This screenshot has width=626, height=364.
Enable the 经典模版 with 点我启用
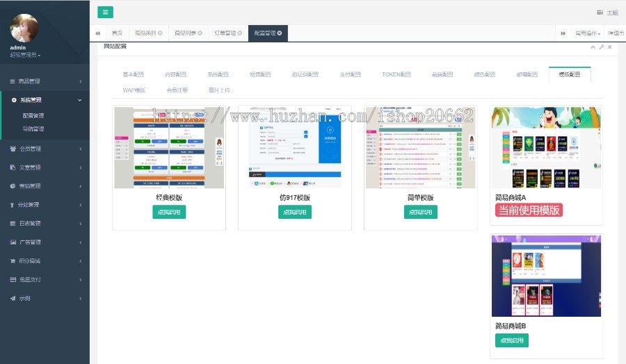[x=169, y=212]
